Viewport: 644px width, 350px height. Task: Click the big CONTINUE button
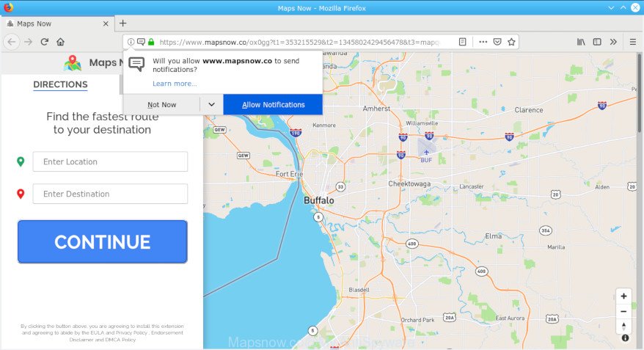tap(102, 241)
